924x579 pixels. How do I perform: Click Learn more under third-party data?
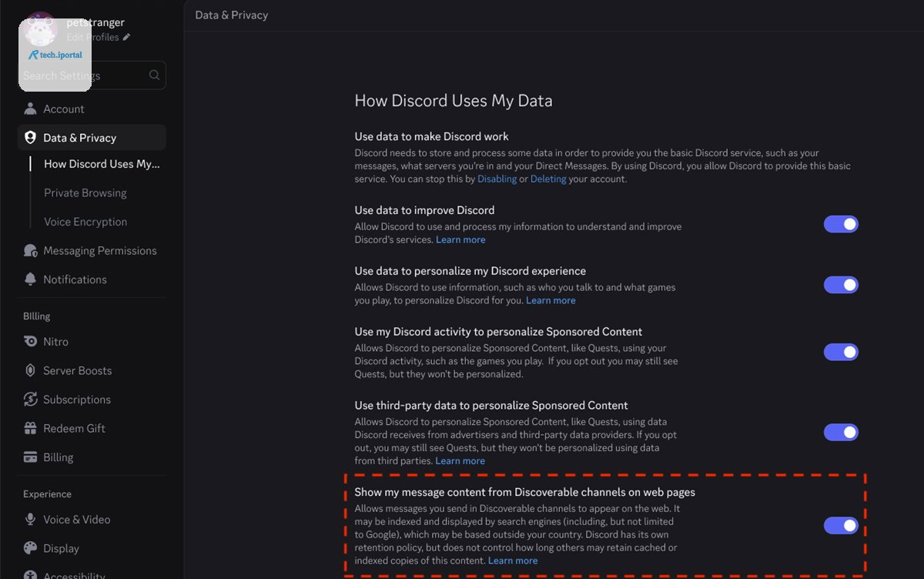click(x=460, y=460)
